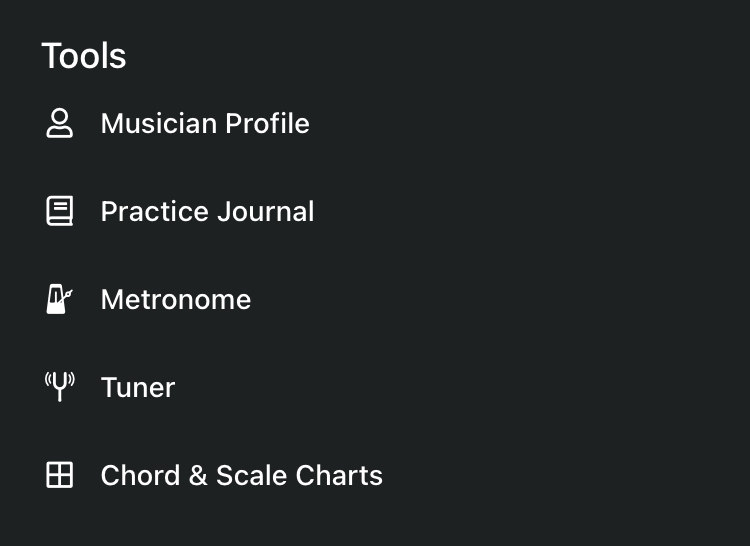Image resolution: width=750 pixels, height=546 pixels.
Task: Click the 'Practice Journal' text label
Action: pyautogui.click(x=207, y=211)
